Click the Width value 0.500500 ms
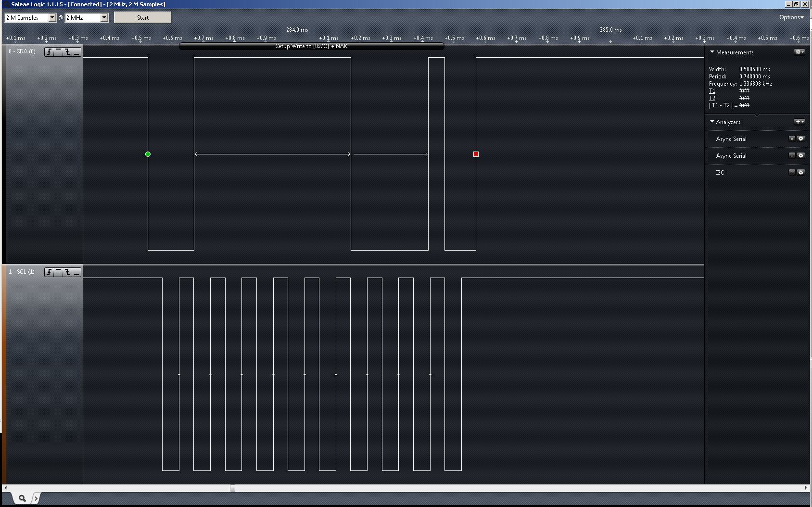 (x=754, y=69)
